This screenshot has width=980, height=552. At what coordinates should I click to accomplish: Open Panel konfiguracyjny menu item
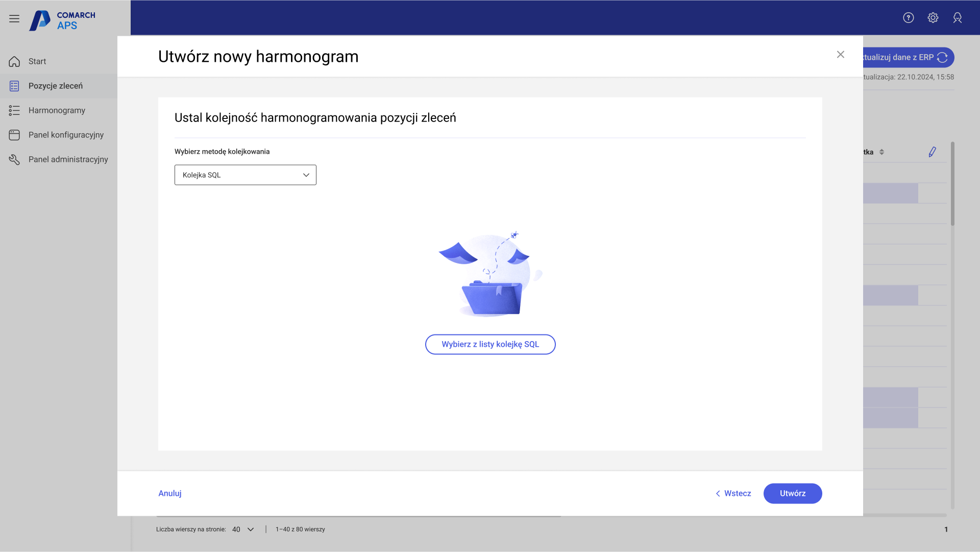coord(66,135)
